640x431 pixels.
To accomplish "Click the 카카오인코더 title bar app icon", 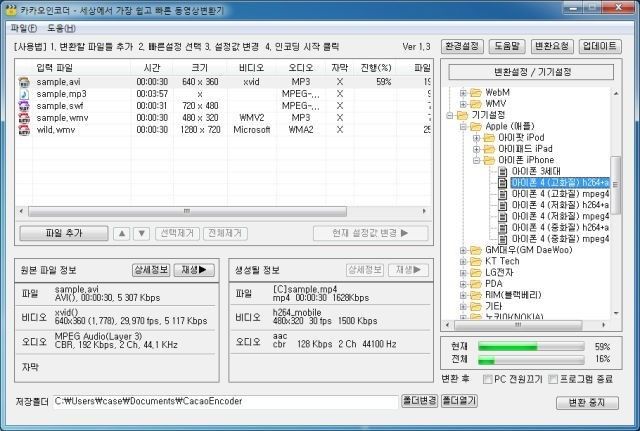I will 11,9.
